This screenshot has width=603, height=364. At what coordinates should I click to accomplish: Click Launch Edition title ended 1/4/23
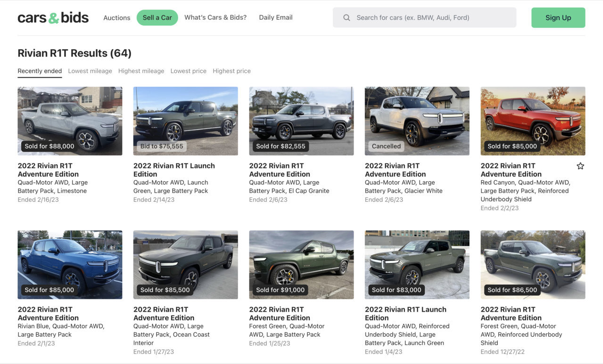(405, 314)
